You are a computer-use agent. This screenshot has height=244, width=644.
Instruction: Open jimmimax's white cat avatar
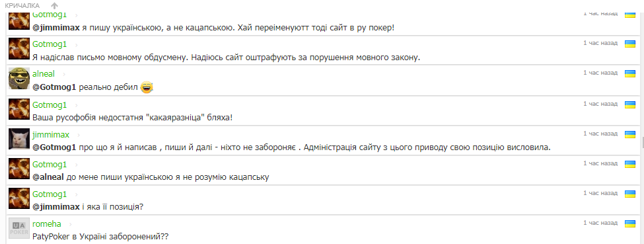(x=19, y=139)
